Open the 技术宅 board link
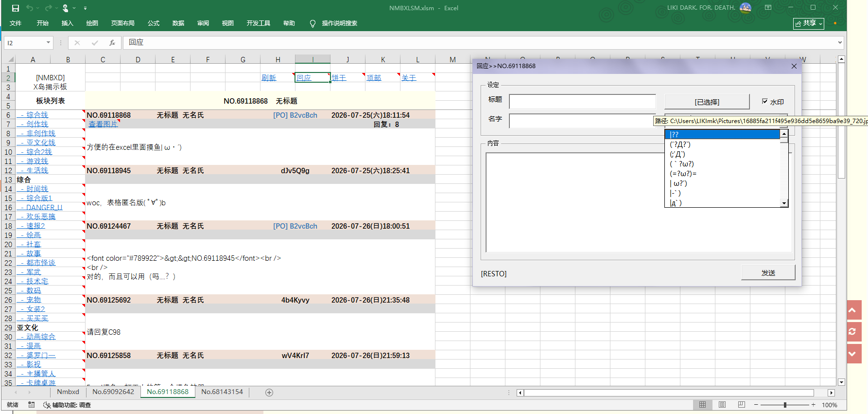This screenshot has height=414, width=868. coord(37,281)
